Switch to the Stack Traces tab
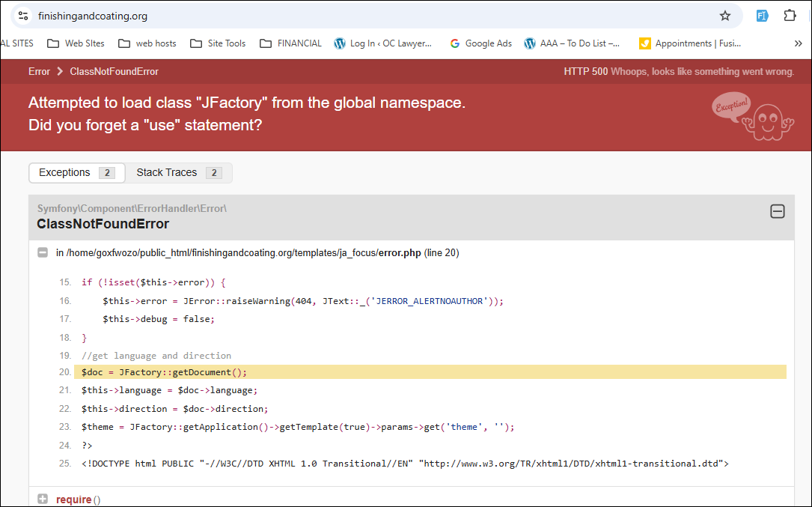The height and width of the screenshot is (507, 812). [x=178, y=173]
